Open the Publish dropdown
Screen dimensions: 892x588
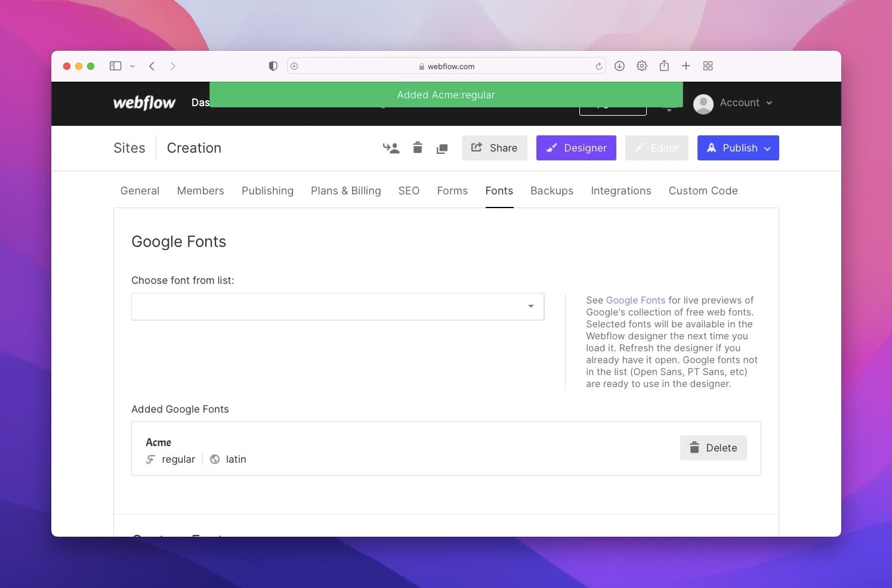coord(738,148)
